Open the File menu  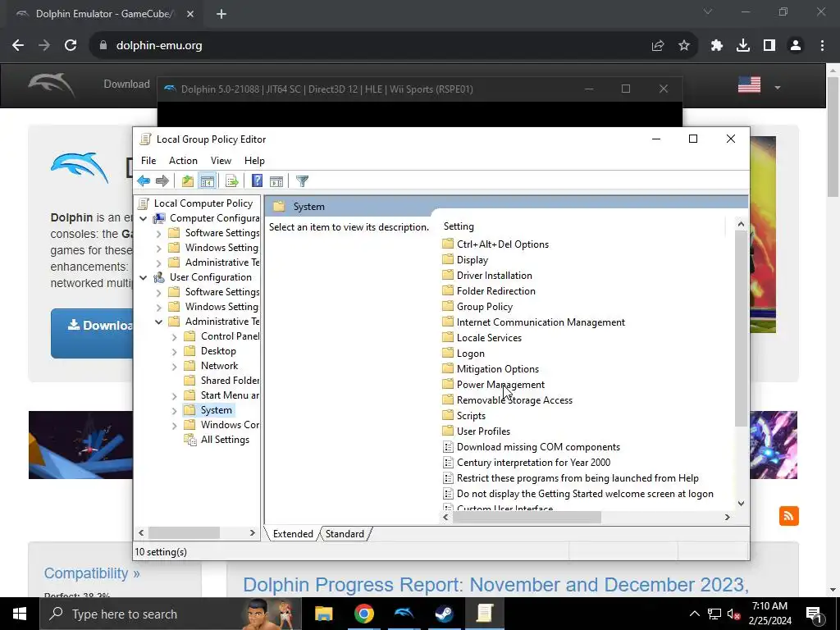(148, 161)
